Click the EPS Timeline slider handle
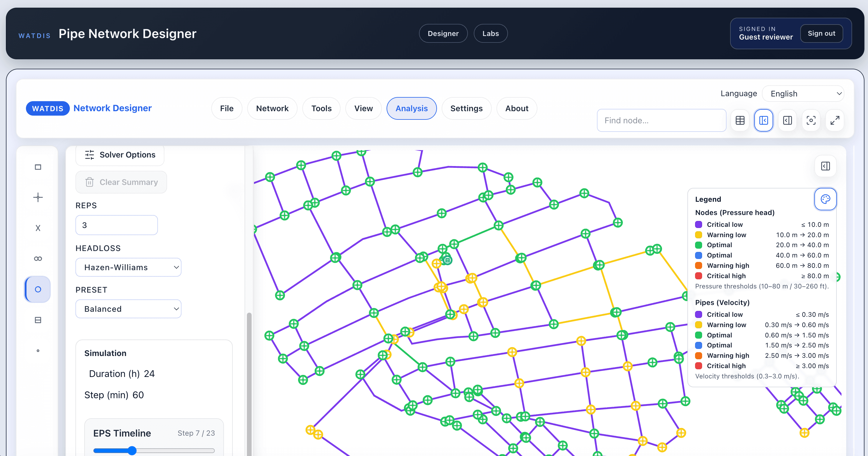This screenshot has width=868, height=456. (132, 451)
